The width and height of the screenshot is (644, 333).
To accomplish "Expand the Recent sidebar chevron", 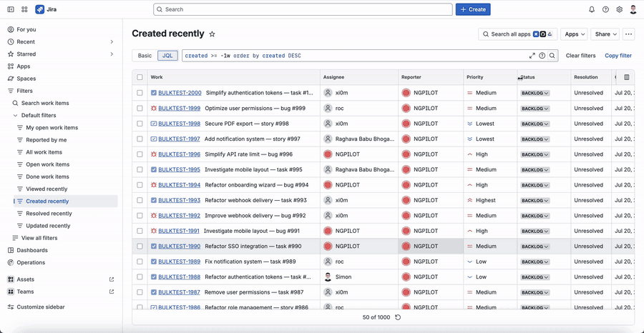I will pyautogui.click(x=112, y=42).
